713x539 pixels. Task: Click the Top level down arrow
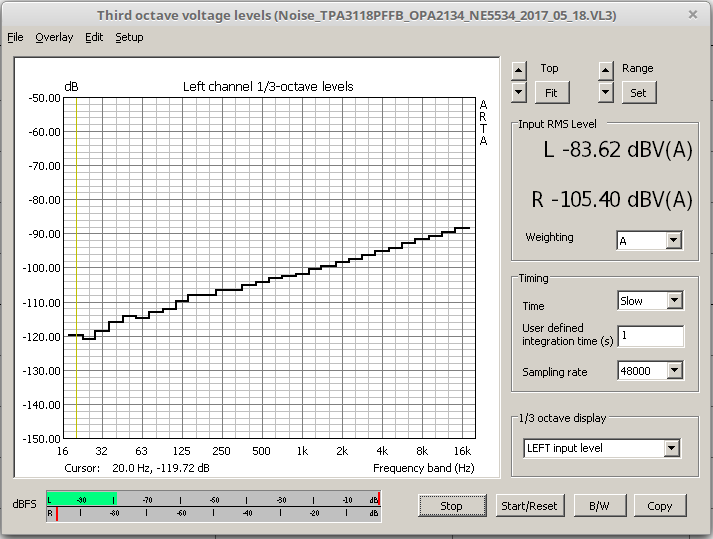tap(518, 92)
